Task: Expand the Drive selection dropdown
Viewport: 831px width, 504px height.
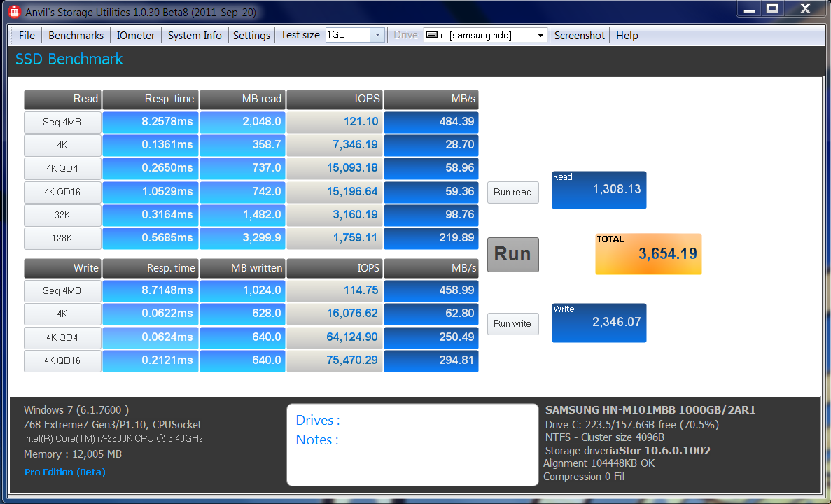Action: click(x=540, y=36)
